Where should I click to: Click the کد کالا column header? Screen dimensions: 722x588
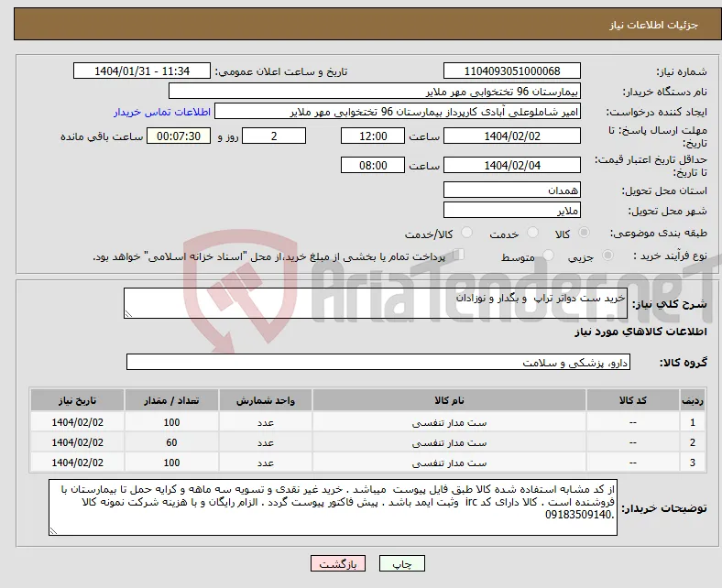tap(633, 400)
